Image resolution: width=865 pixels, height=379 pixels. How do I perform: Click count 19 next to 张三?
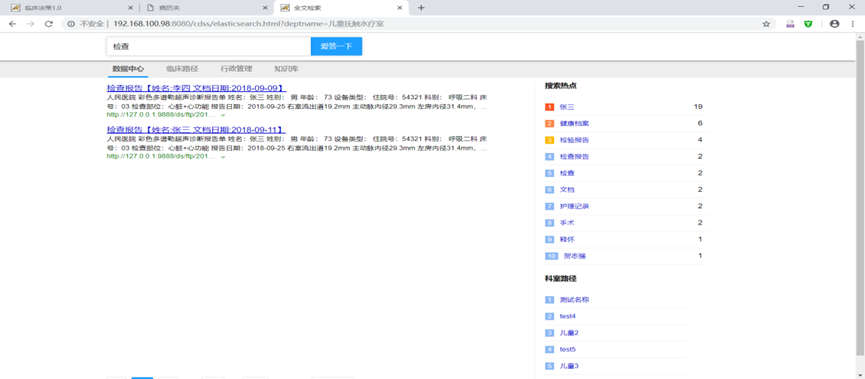click(698, 107)
